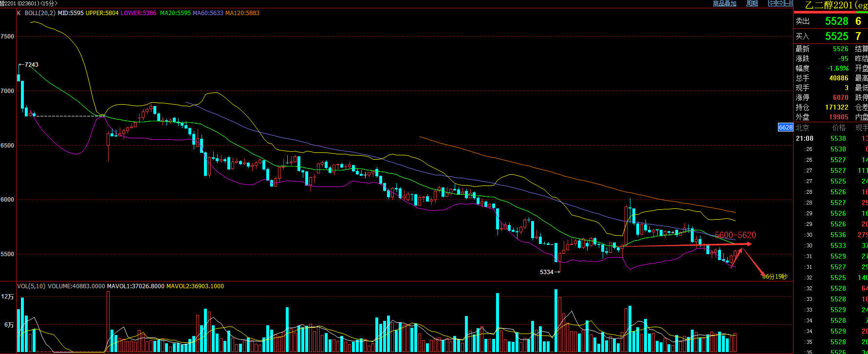Click the 06分19秒 countdown timer

pyautogui.click(x=775, y=277)
